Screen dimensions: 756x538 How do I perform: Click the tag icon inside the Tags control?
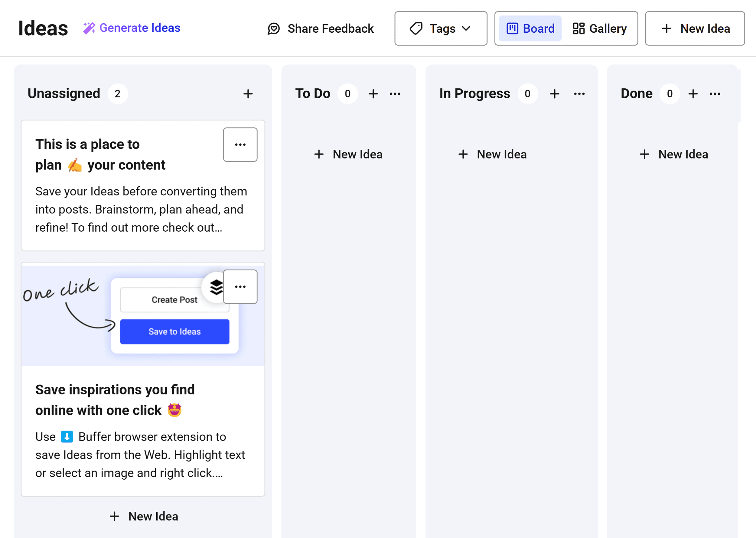(x=416, y=28)
